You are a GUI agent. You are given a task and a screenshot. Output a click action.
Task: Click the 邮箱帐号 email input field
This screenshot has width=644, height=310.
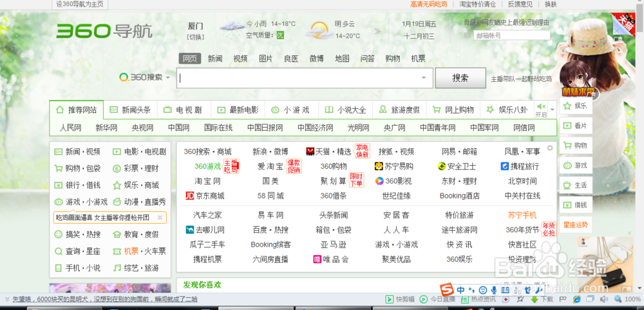511,35
